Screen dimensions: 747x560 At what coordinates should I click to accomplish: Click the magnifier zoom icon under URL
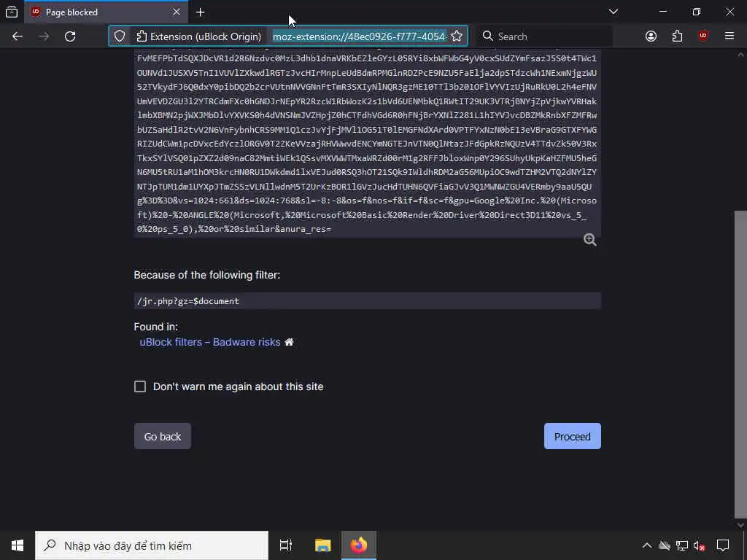pos(589,239)
